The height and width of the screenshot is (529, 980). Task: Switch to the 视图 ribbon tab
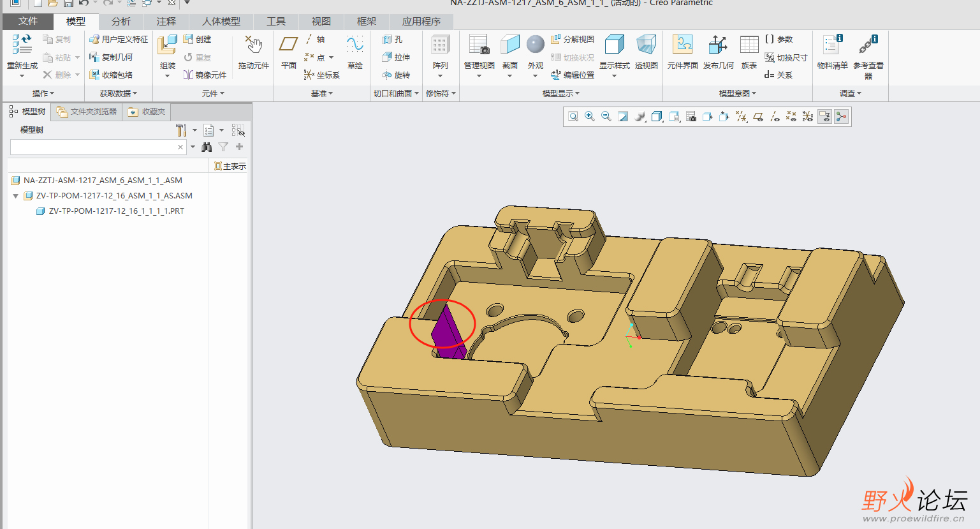pyautogui.click(x=321, y=22)
